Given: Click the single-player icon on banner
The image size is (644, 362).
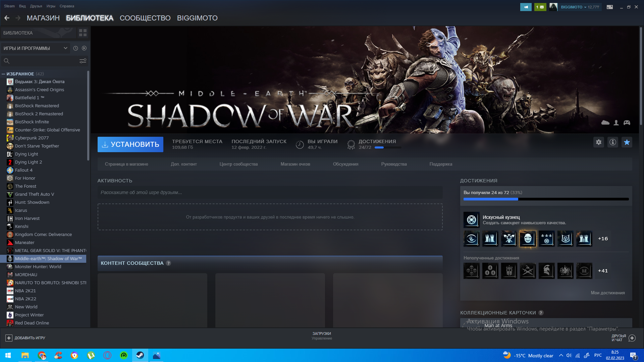Looking at the screenshot, I should pyautogui.click(x=616, y=123).
